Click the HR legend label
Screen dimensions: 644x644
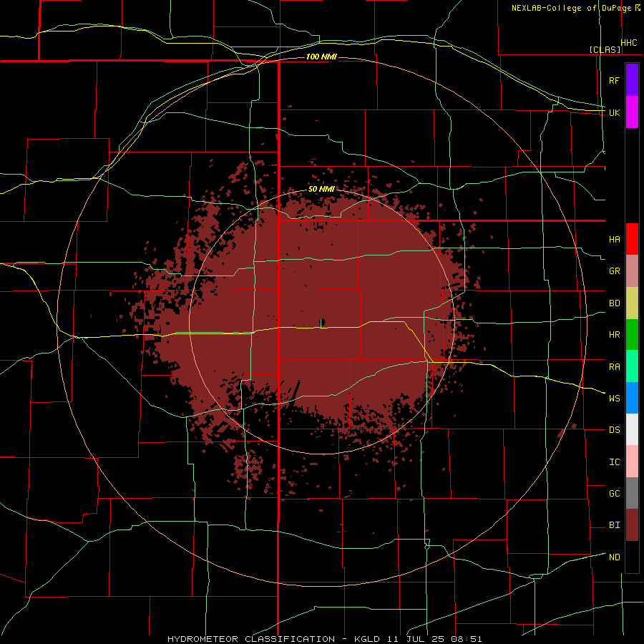tap(614, 335)
